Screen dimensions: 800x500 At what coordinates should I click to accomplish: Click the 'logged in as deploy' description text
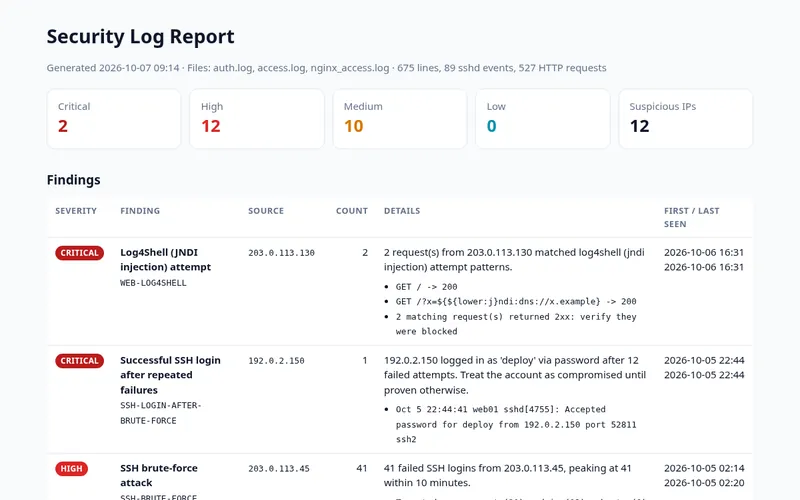click(515, 375)
